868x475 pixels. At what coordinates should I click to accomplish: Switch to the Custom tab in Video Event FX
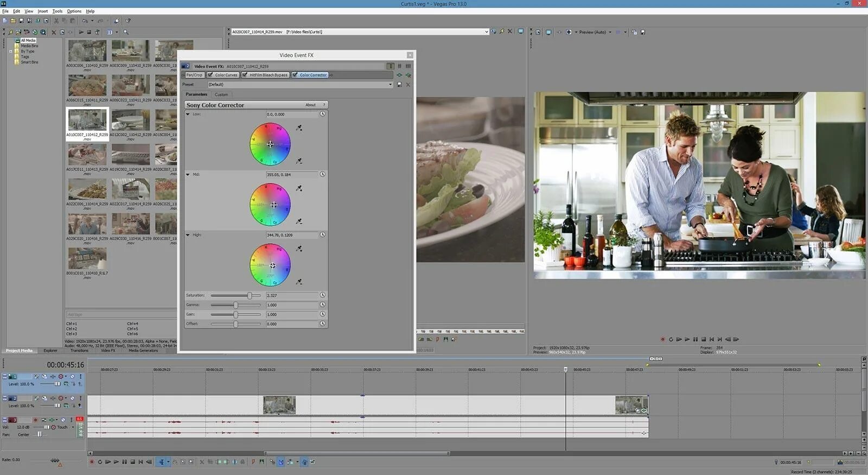pos(221,94)
